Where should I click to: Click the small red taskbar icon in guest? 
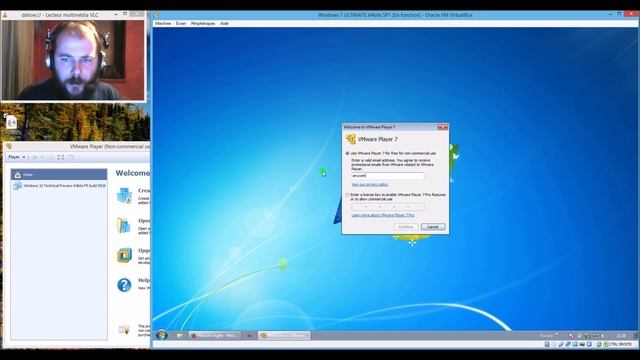click(249, 336)
